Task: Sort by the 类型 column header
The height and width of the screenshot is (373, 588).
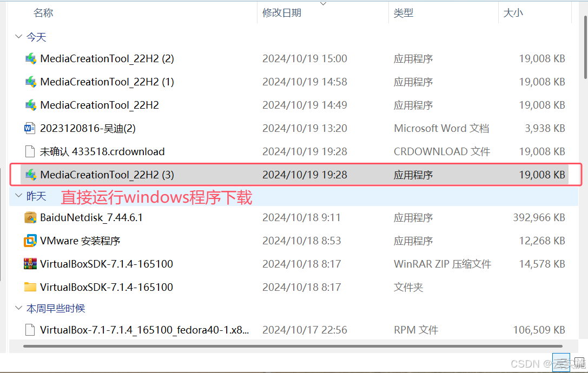Action: click(x=404, y=13)
